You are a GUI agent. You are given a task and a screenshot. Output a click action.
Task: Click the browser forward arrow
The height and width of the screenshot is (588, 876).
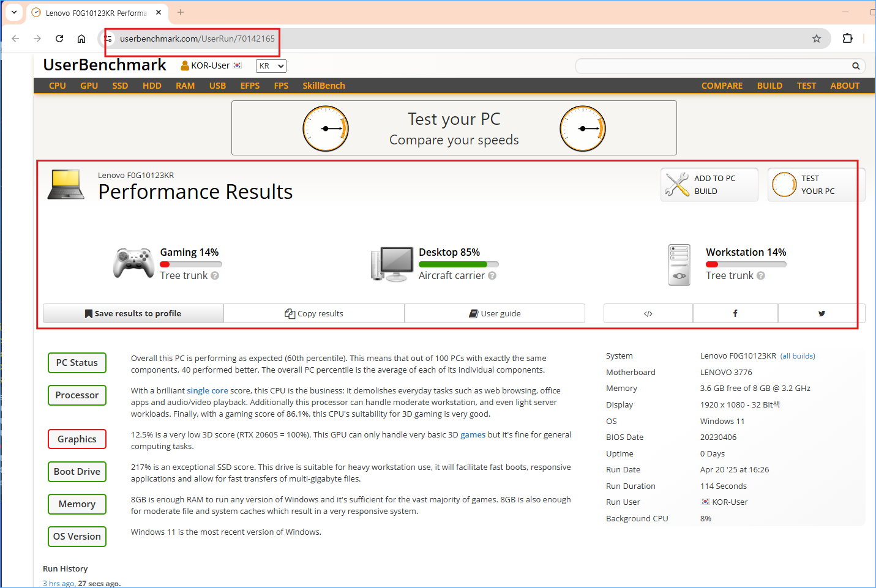coord(37,39)
